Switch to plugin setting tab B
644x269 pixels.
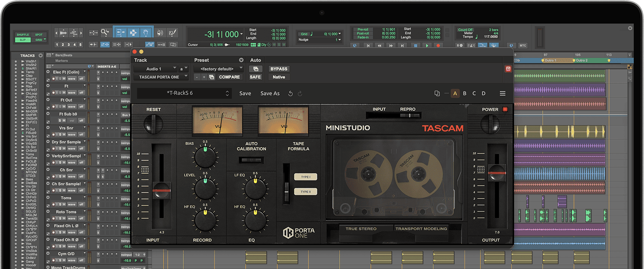(x=464, y=93)
